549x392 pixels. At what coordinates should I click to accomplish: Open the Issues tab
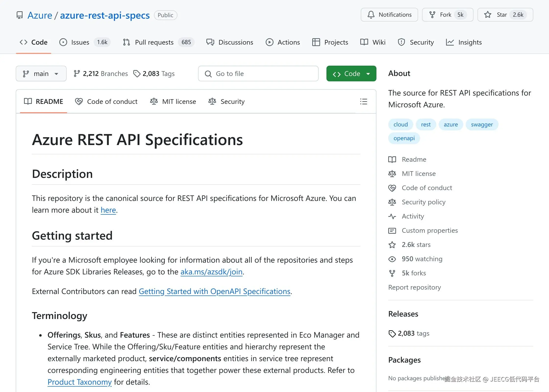click(85, 42)
